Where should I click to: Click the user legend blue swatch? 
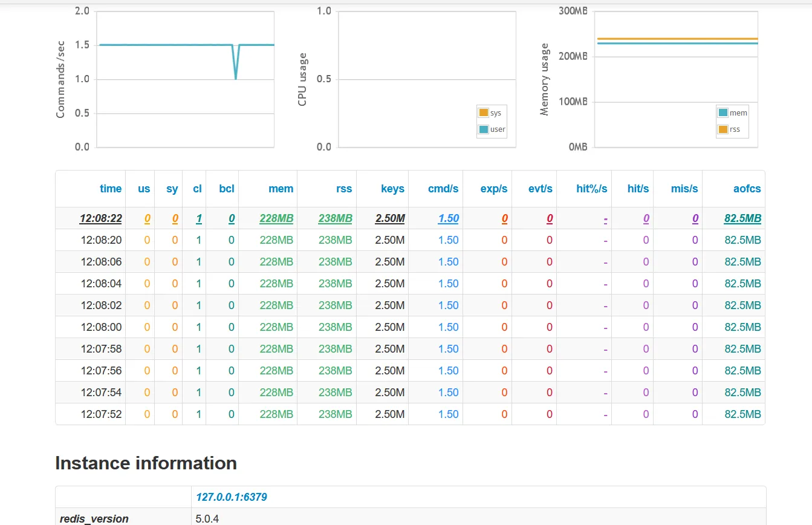(483, 129)
